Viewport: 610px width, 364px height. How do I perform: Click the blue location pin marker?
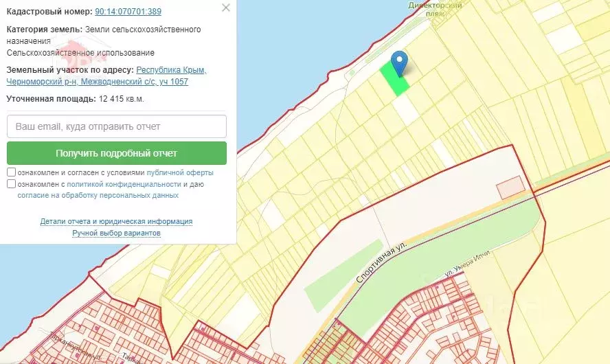pyautogui.click(x=398, y=62)
